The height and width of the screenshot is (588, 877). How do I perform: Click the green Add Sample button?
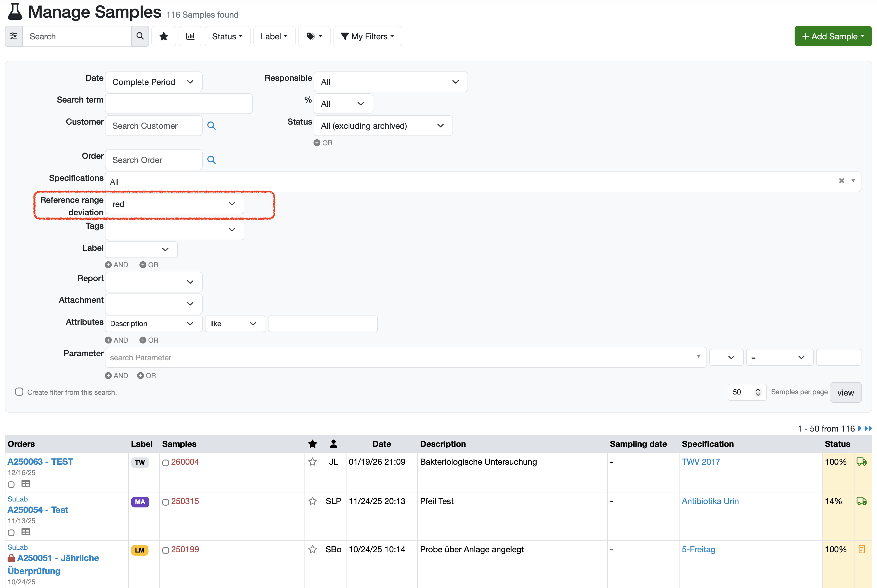833,36
